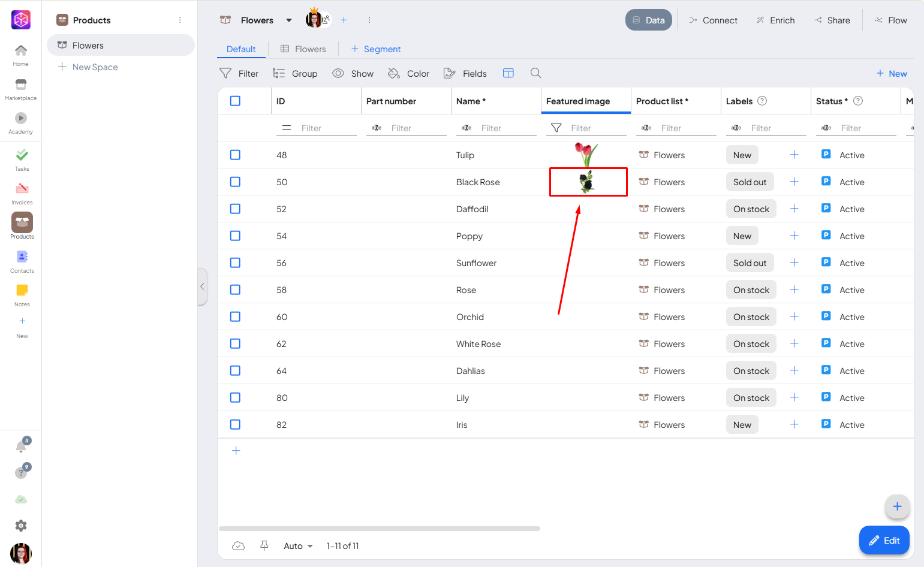Open the search magnifier in toolbar
This screenshot has height=567, width=924.
535,73
